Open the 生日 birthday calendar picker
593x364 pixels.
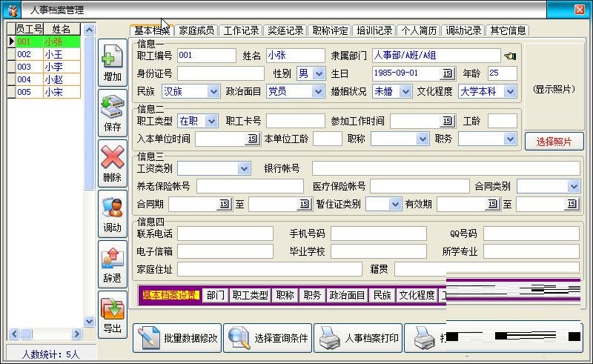(x=448, y=73)
